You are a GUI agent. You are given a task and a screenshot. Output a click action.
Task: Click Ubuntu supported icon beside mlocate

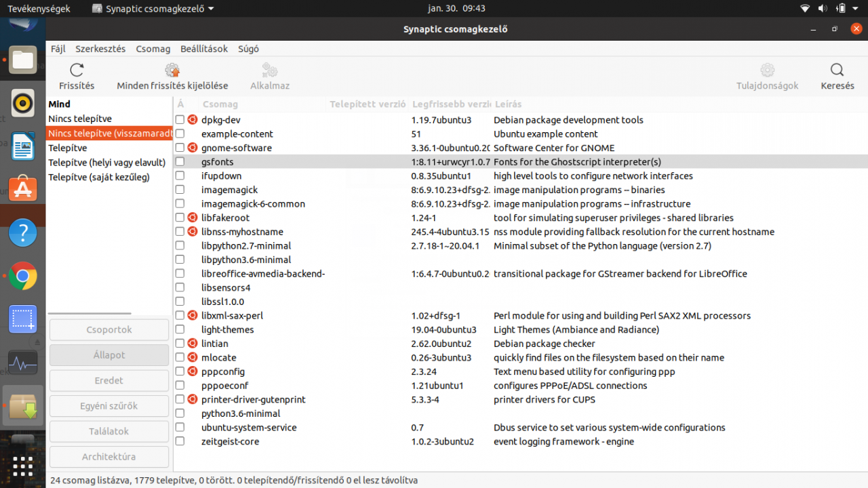click(193, 357)
